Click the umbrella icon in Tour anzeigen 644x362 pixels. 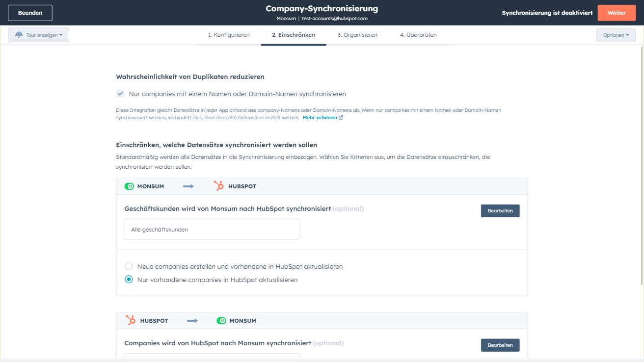point(19,35)
